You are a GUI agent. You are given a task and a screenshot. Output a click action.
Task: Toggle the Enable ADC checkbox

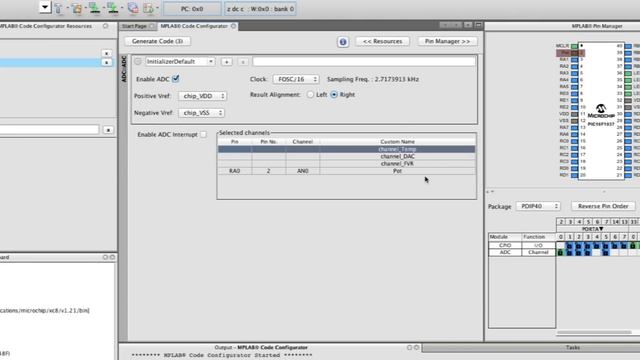coord(176,79)
